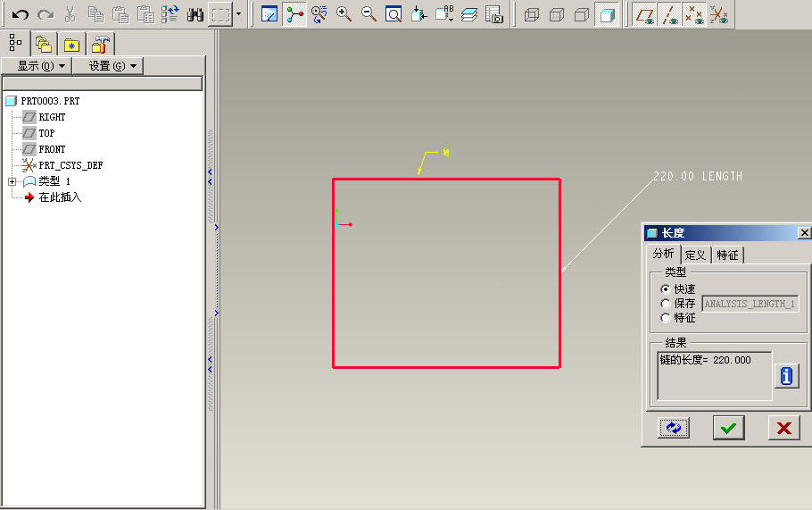Toggle the spin center icon
Screen dimensions: 812x510
pyautogui.click(x=294, y=14)
